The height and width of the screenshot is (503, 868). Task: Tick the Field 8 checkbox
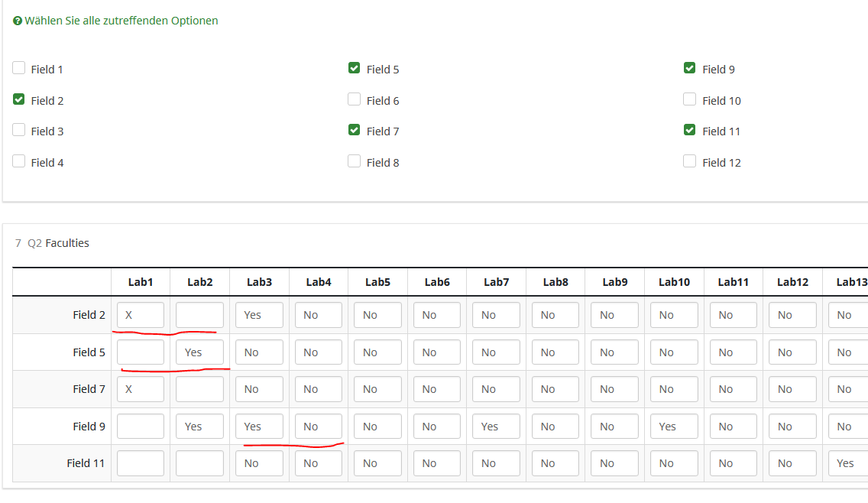[x=354, y=161]
